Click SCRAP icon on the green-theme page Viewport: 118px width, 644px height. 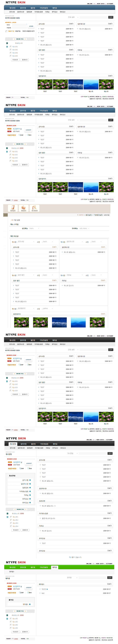click(x=21, y=593)
